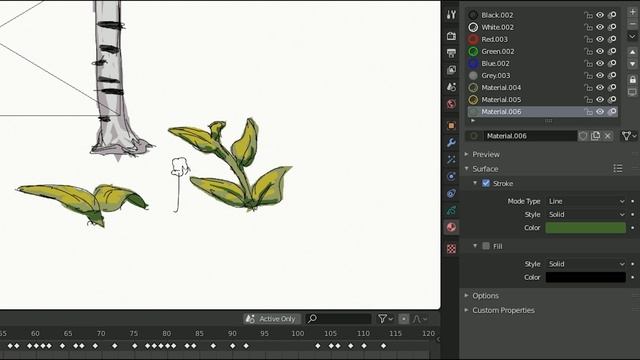Open the Tool properties tab
Image resolution: width=640 pixels, height=360 pixels.
point(451,15)
